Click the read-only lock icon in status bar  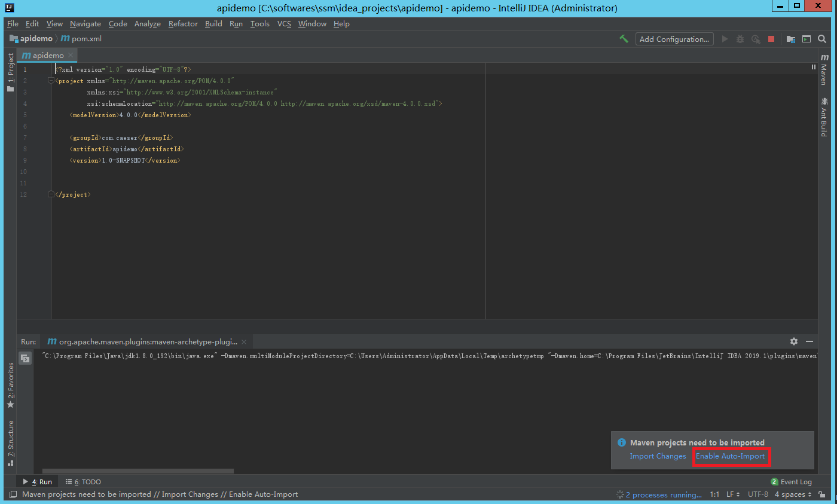click(822, 494)
